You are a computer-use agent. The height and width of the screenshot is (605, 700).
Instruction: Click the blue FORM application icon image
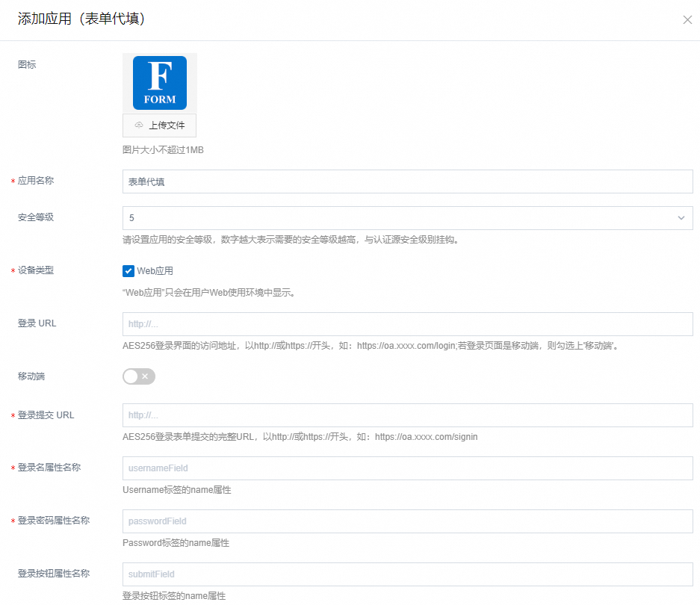coord(160,83)
